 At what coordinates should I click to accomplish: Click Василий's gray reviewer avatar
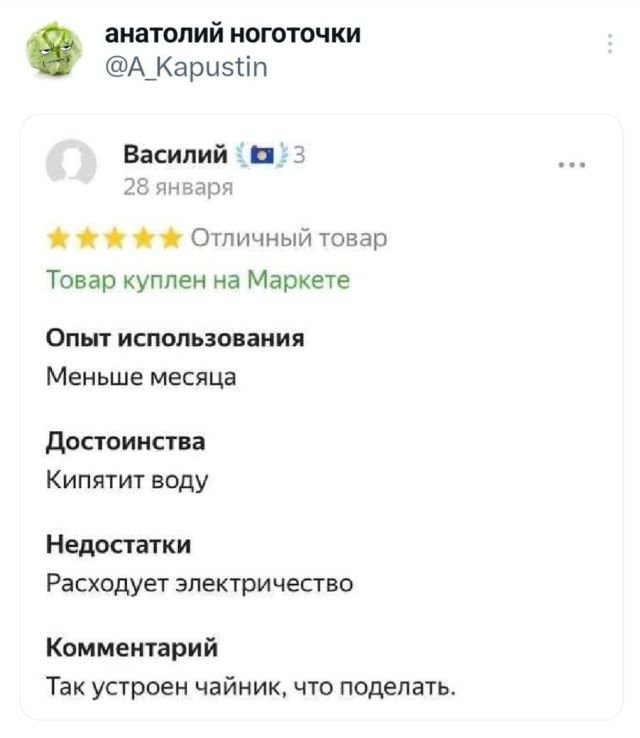72,162
